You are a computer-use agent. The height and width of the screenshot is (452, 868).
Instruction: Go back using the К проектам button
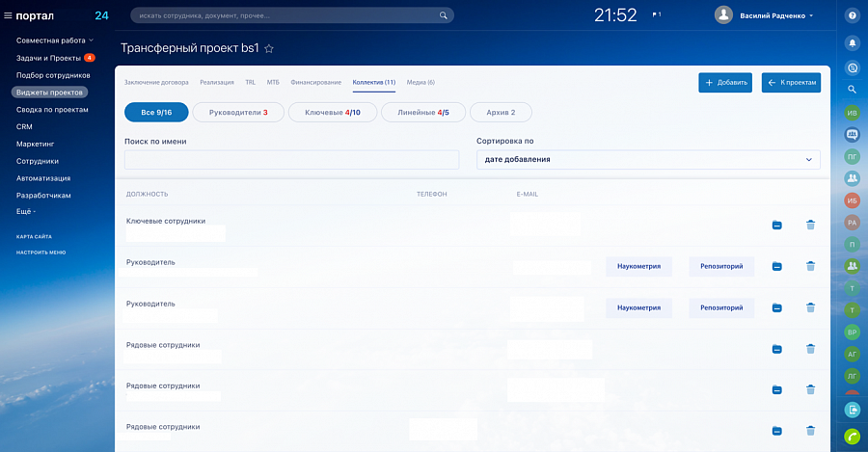click(x=791, y=83)
